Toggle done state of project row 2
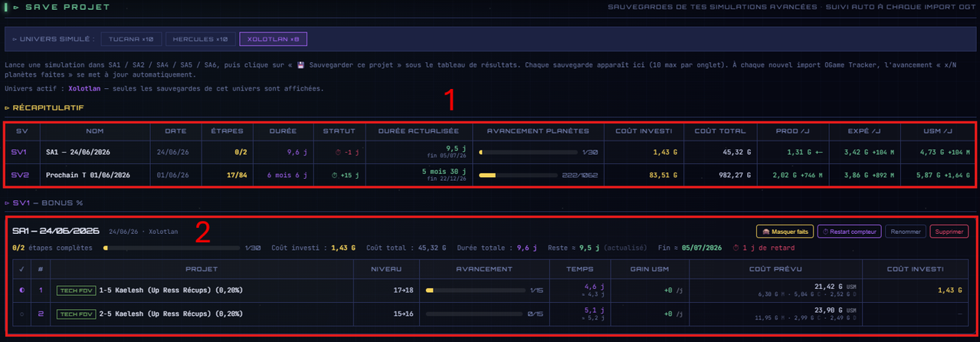 (x=21, y=314)
